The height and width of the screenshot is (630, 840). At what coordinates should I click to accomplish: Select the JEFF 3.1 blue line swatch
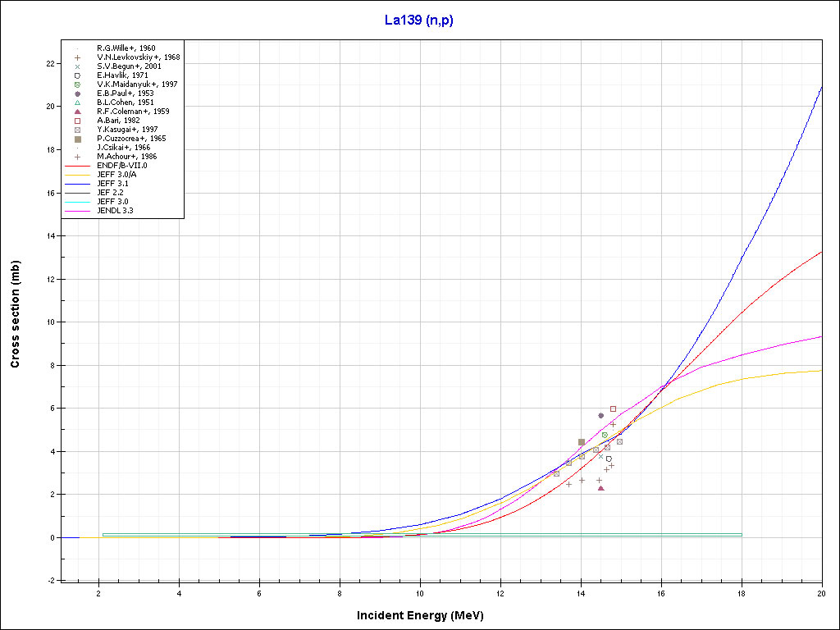point(77,184)
